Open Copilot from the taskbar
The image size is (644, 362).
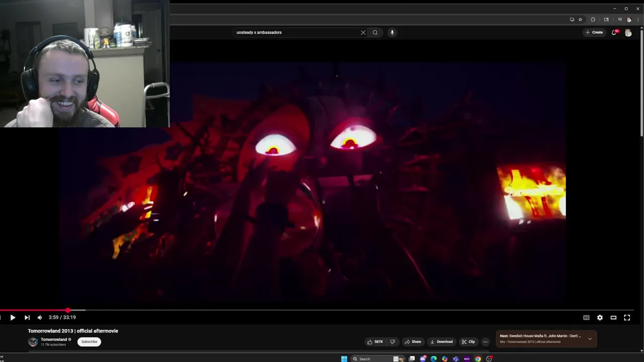(x=445, y=359)
